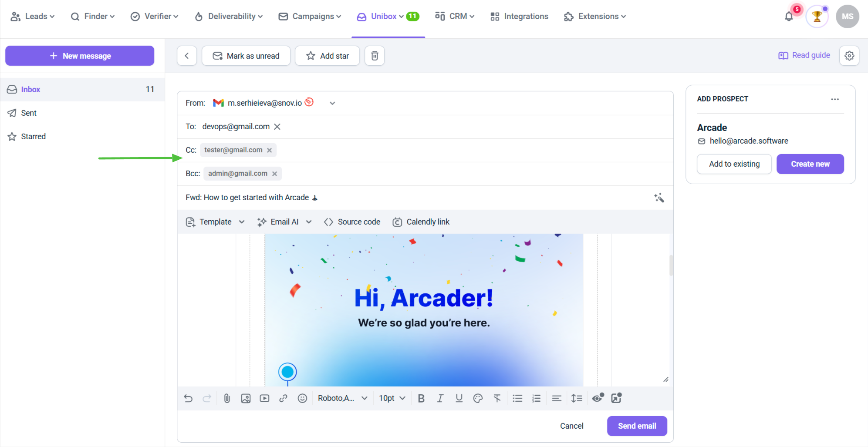Open the Finder menu

point(93,17)
